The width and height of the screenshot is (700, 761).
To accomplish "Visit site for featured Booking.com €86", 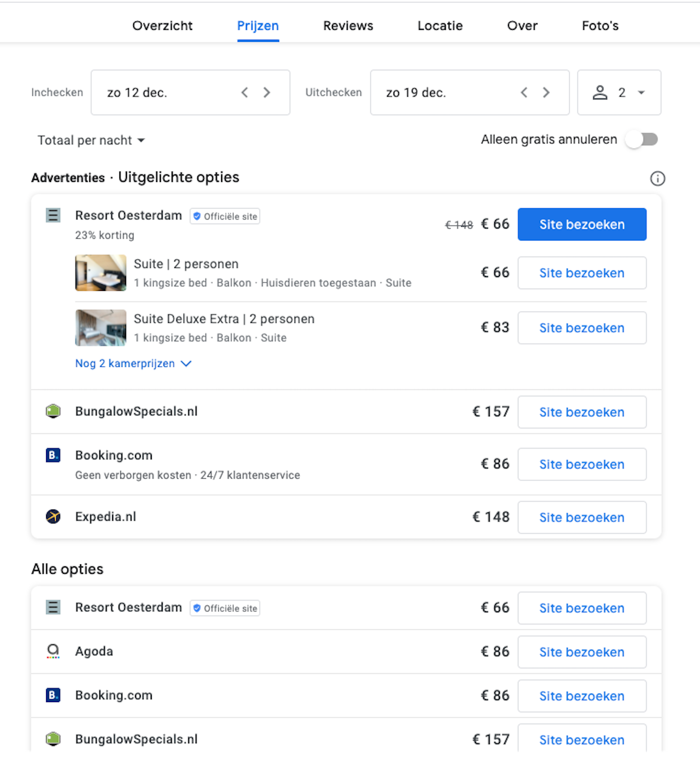I will pyautogui.click(x=582, y=464).
